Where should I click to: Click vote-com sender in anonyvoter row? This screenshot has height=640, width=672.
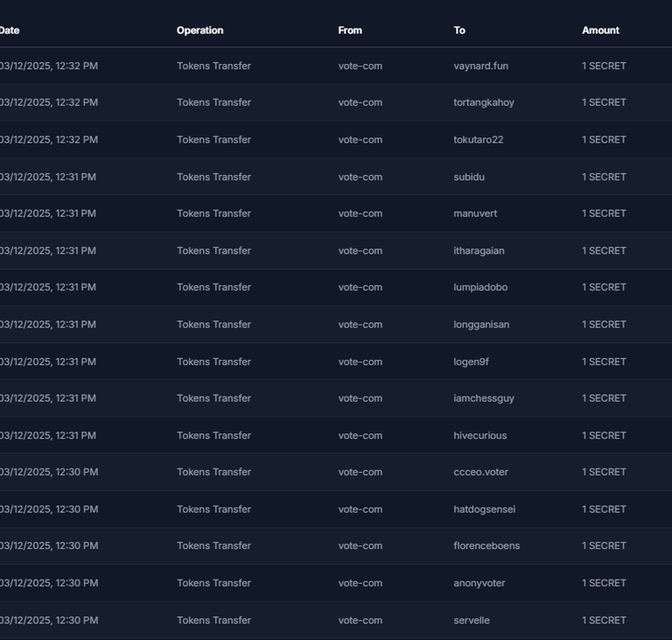[360, 583]
